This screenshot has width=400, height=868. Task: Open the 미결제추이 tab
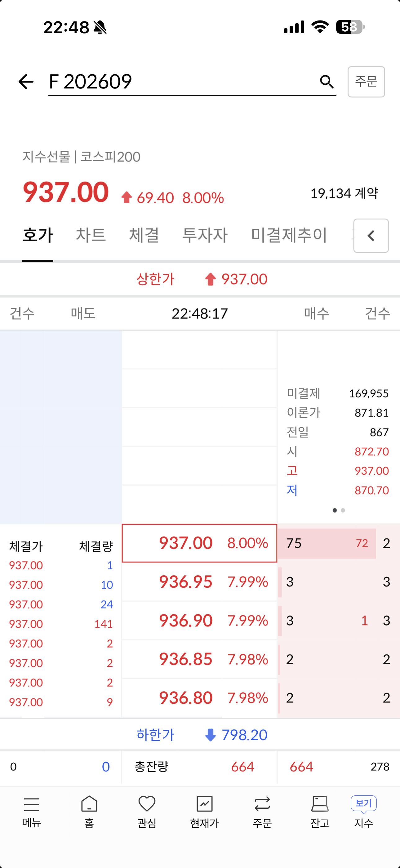click(289, 235)
